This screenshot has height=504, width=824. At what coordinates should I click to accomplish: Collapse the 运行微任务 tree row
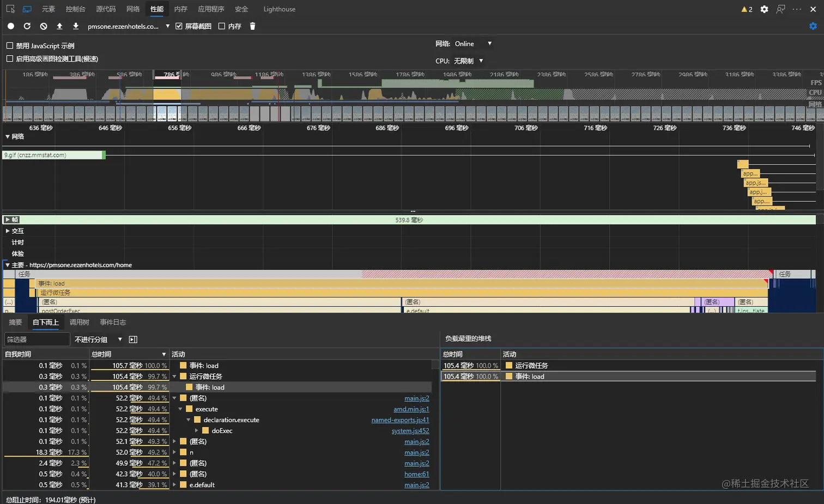click(175, 377)
